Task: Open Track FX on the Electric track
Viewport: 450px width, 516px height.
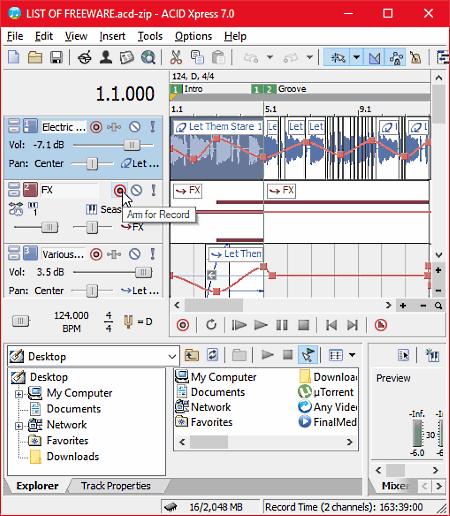Action: click(x=114, y=127)
